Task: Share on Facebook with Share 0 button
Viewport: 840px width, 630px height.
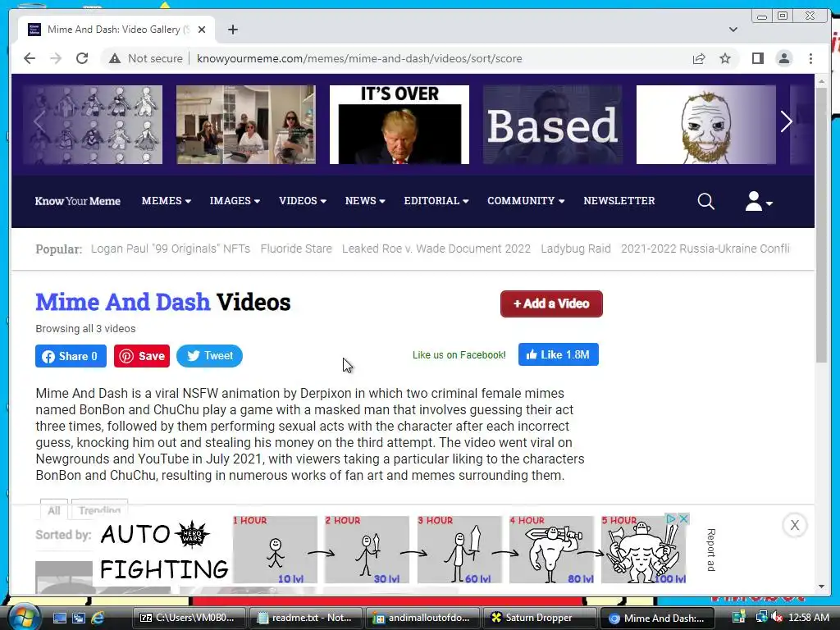Action: click(x=71, y=356)
